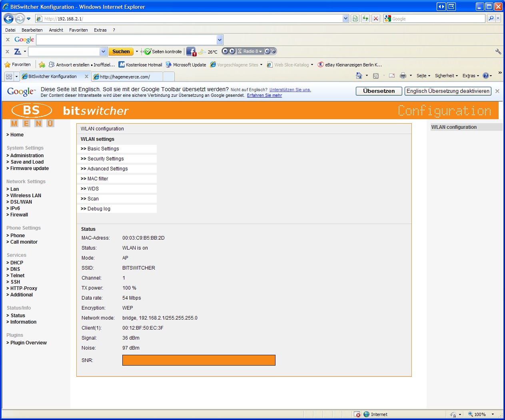Expand the Sicherheit dropdown menu

[x=446, y=76]
